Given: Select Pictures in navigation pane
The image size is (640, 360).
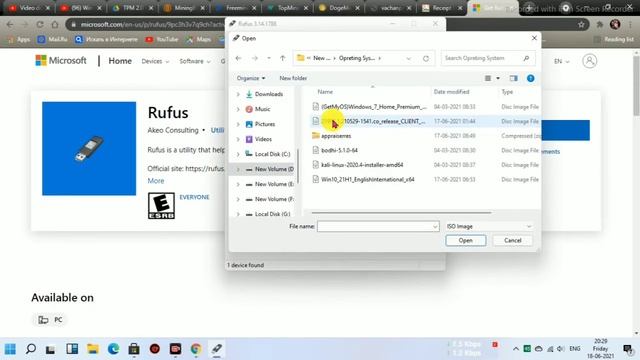Looking at the screenshot, I should (264, 124).
